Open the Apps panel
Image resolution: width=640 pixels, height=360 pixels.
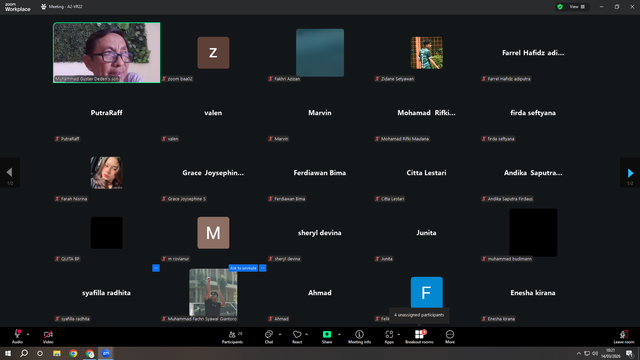(x=389, y=336)
